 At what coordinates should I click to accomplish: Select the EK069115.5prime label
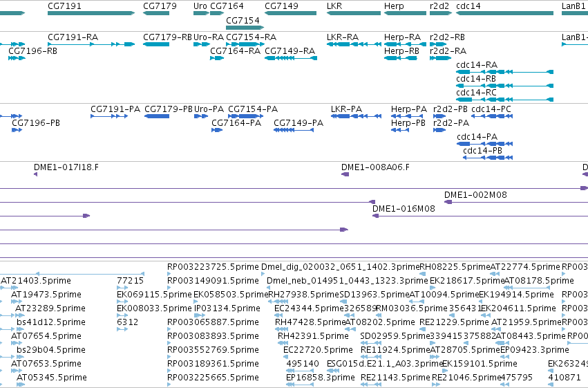tap(154, 295)
